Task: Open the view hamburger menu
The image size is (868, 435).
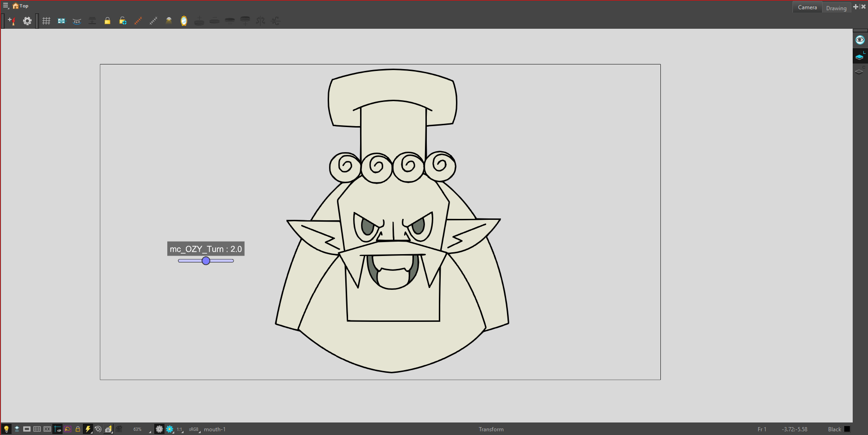Action: coord(6,6)
